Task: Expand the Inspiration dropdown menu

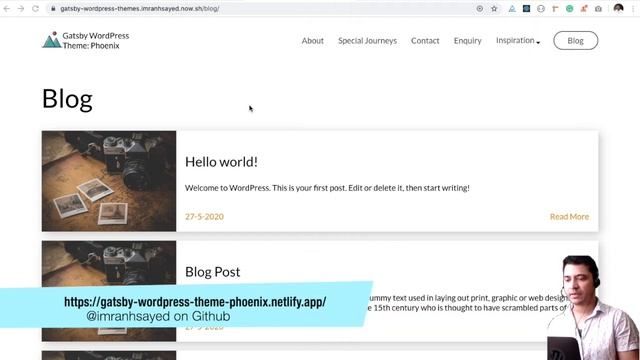Action: [518, 40]
